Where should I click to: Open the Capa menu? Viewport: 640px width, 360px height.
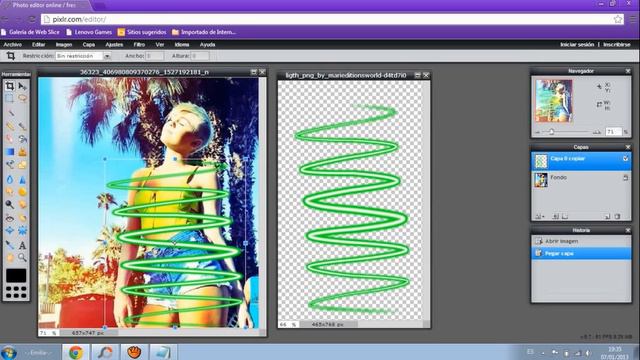tap(89, 44)
